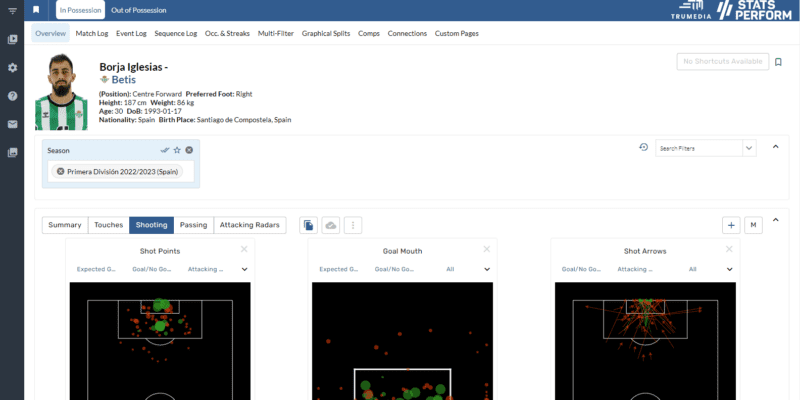Click the plus add panel button

(x=731, y=225)
